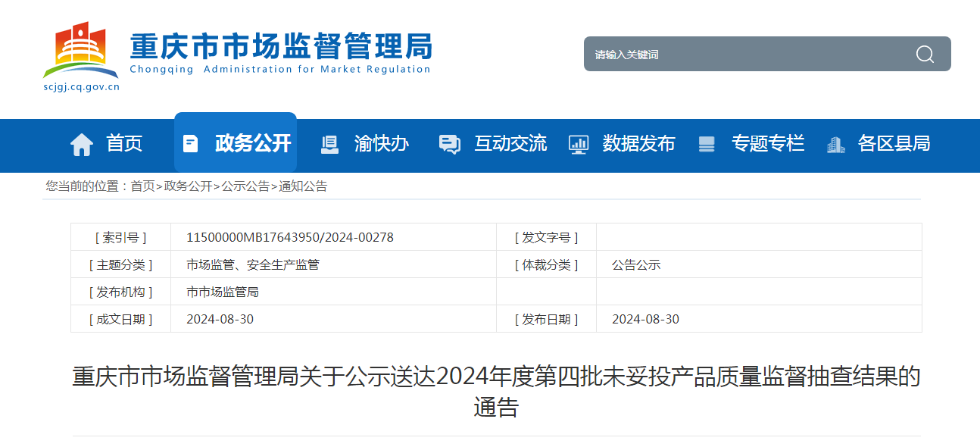Open the 互动交流 navigation item
The image size is (980, 447).
[x=510, y=143]
